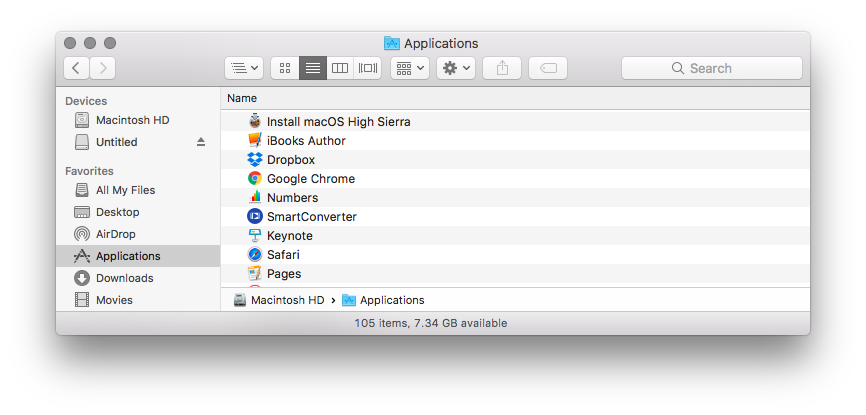Select the Pages app icon
The height and width of the screenshot is (415, 866).
tap(255, 274)
